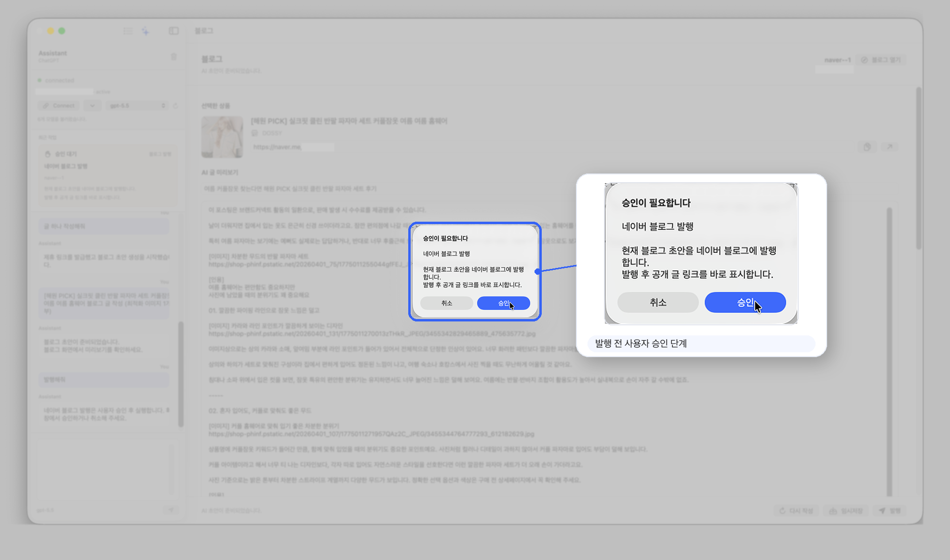Viewport: 950px width, 560px height.
Task: Click the send arrow in chat input
Action: (171, 510)
